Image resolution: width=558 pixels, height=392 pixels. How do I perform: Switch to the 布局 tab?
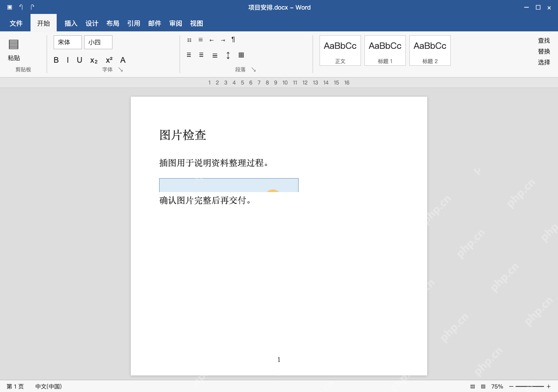113,24
